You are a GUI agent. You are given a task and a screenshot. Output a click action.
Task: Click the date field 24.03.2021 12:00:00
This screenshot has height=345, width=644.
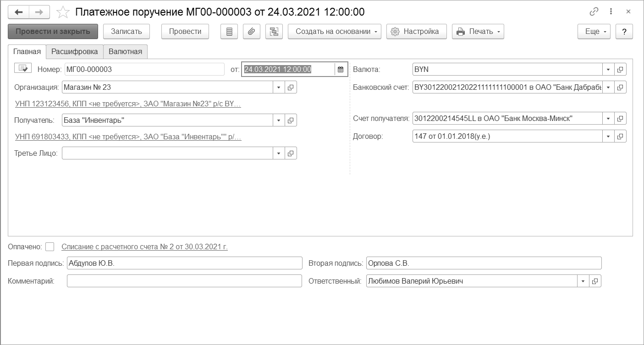[288, 70]
